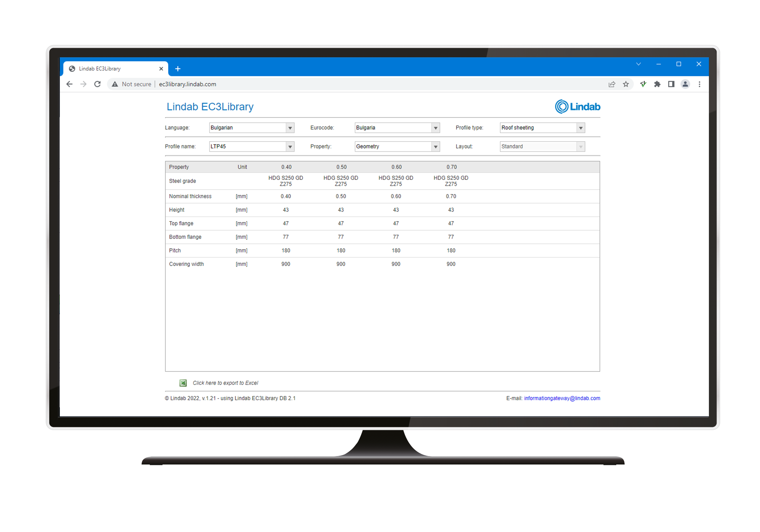Open a new tab with plus button

pyautogui.click(x=178, y=69)
